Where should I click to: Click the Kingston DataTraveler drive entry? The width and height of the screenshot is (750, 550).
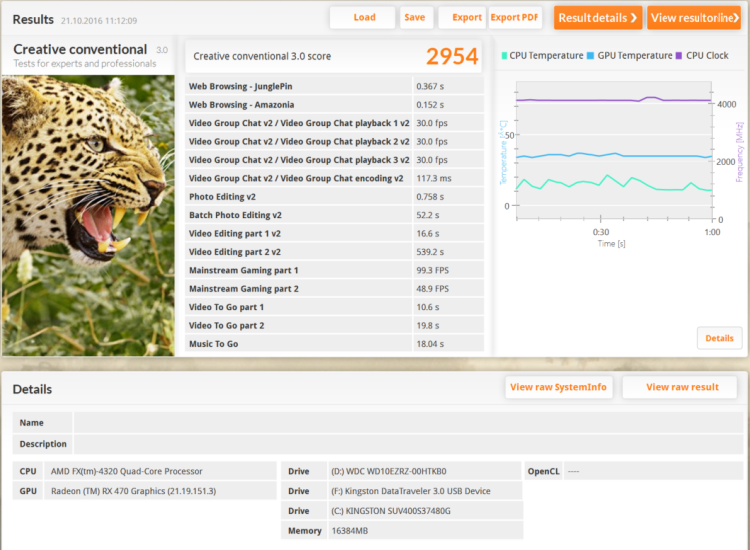[410, 491]
